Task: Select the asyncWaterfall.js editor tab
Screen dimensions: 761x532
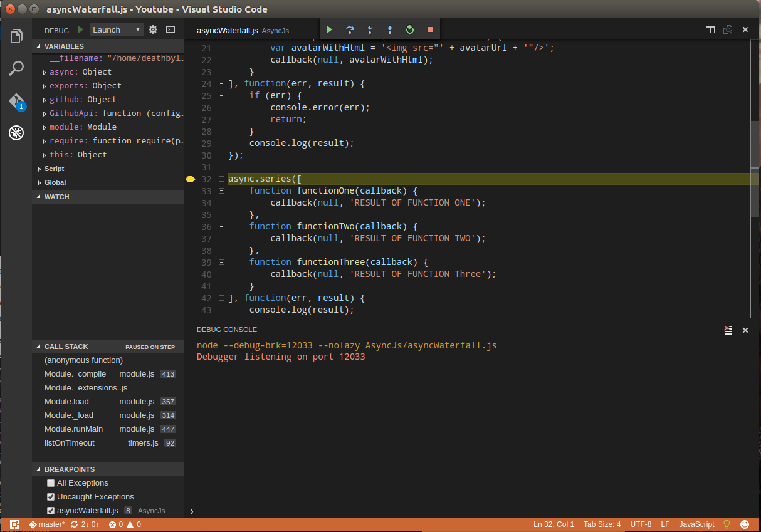Action: click(x=243, y=29)
